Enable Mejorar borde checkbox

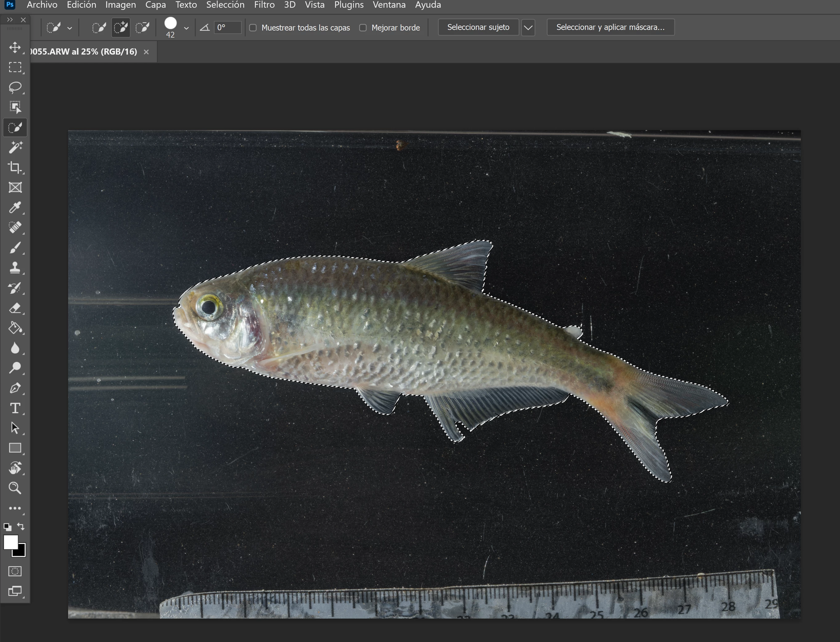tap(363, 27)
